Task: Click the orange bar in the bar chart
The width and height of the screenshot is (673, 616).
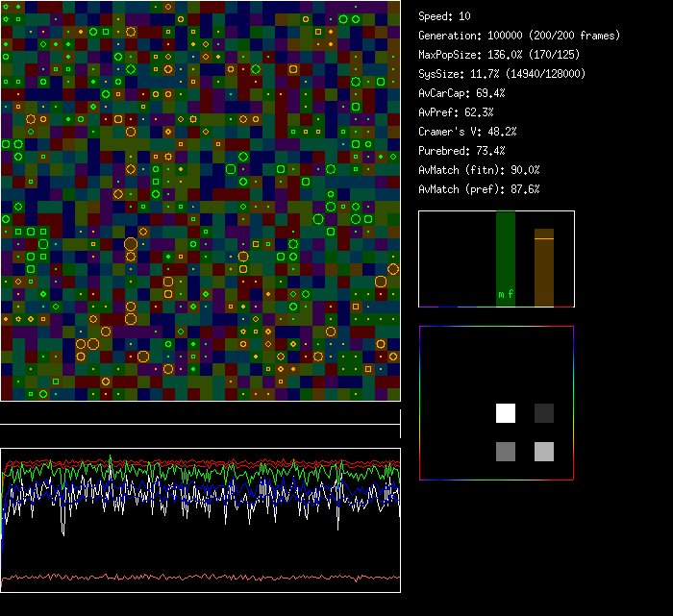Action: point(544,274)
